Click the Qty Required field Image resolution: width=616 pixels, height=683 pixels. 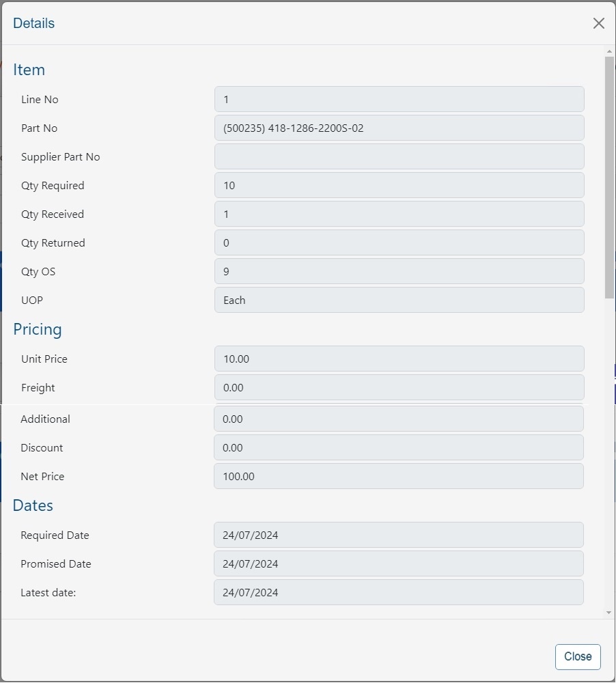pos(399,185)
